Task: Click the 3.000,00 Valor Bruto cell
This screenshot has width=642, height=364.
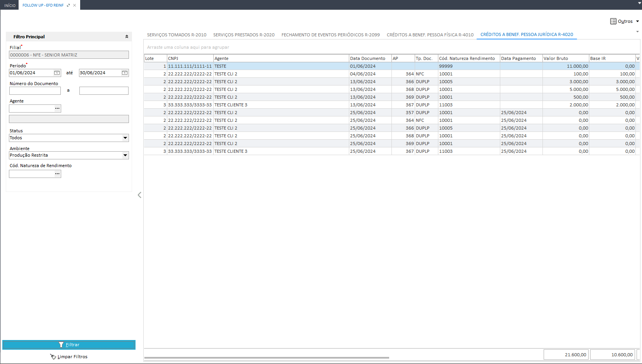Action: point(566,82)
